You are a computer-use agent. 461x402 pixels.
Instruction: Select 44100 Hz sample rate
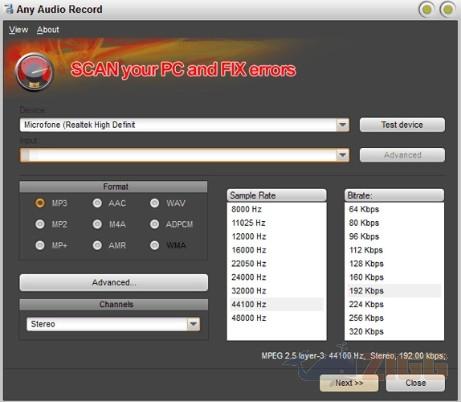277,304
